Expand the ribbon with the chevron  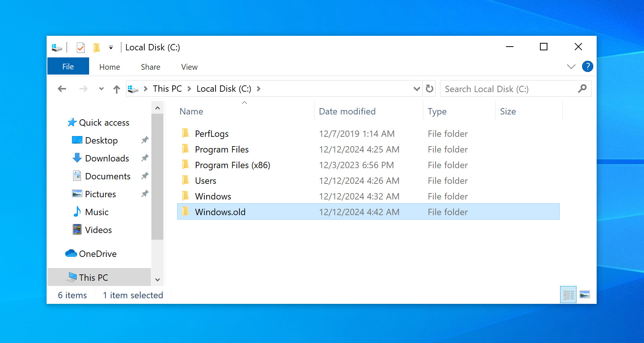[571, 67]
